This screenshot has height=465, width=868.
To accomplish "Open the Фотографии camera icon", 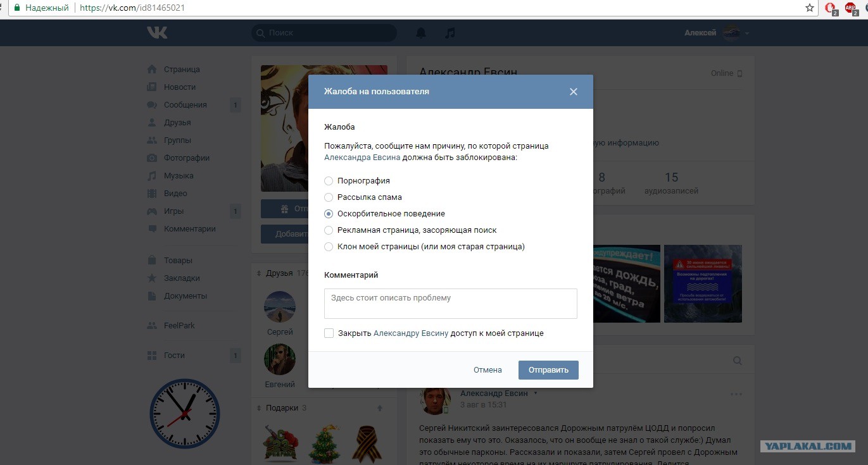I will 152,158.
